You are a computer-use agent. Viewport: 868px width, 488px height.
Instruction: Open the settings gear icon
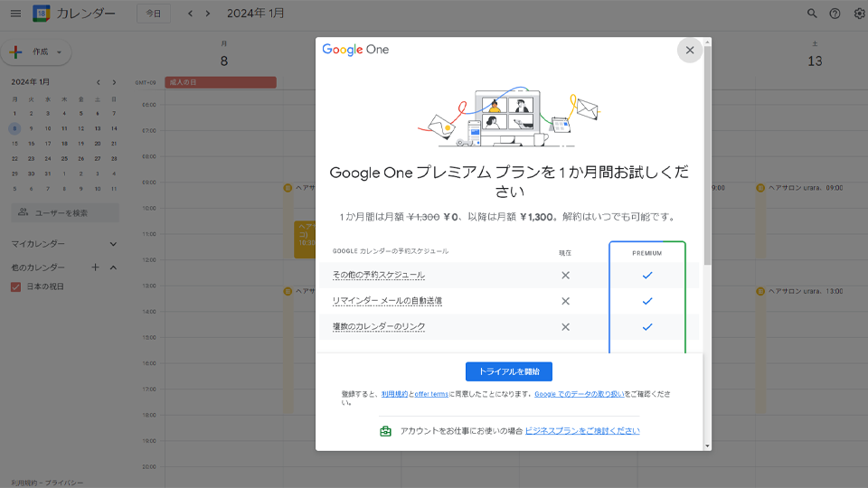click(x=859, y=14)
